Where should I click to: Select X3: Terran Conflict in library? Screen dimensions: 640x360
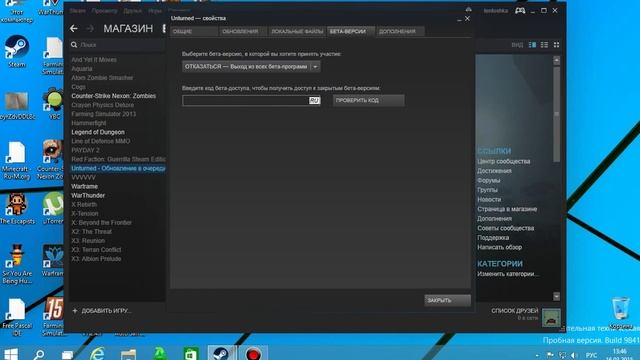(96, 250)
